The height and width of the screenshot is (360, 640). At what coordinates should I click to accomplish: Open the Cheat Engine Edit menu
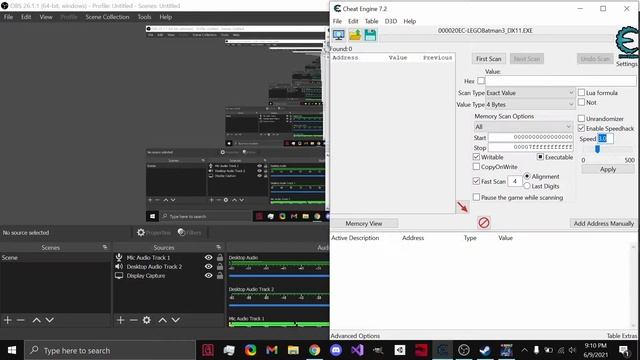(x=353, y=21)
